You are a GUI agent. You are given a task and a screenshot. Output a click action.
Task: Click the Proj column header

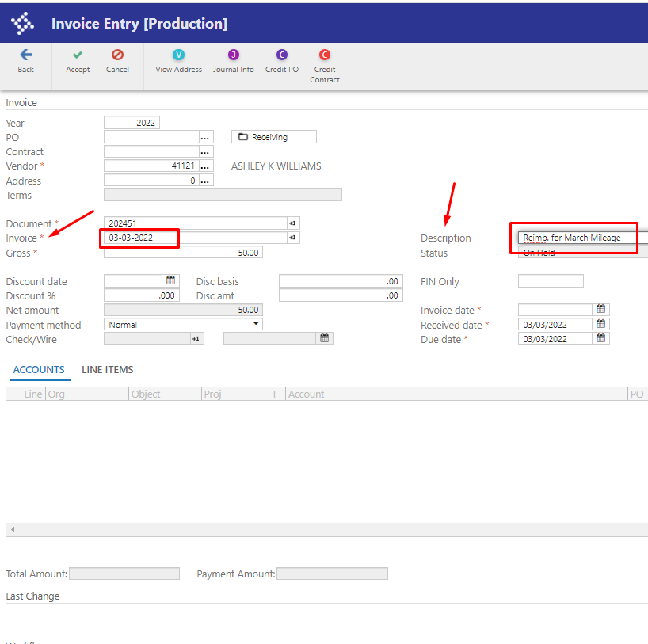click(235, 394)
